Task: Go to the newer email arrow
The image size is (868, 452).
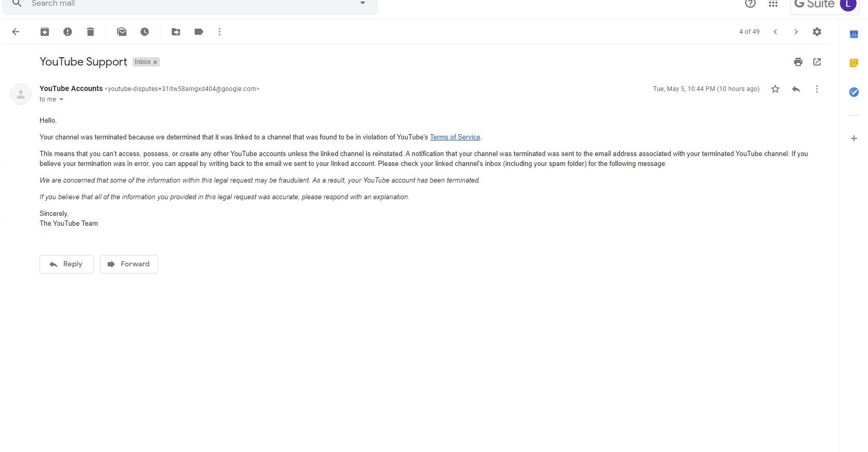Action: (x=775, y=32)
